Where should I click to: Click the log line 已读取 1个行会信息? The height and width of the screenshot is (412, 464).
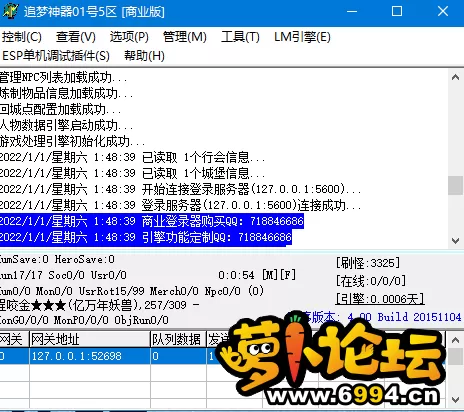(x=132, y=157)
